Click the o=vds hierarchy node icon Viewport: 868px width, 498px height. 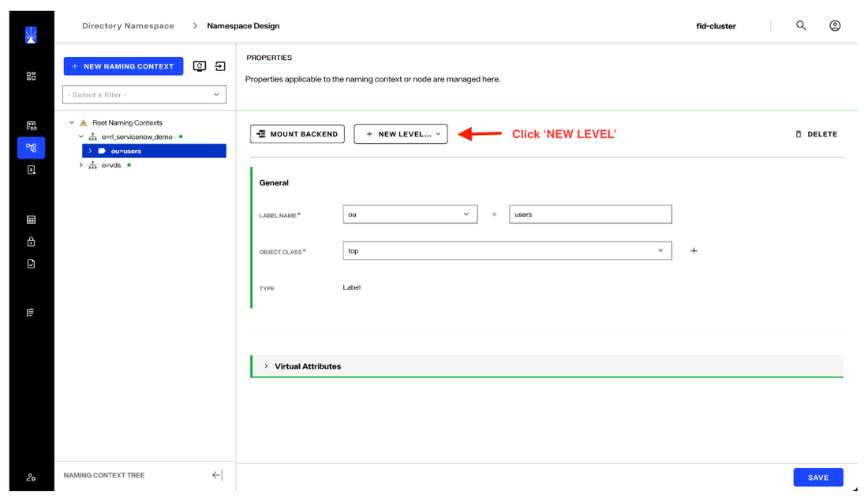tap(92, 165)
